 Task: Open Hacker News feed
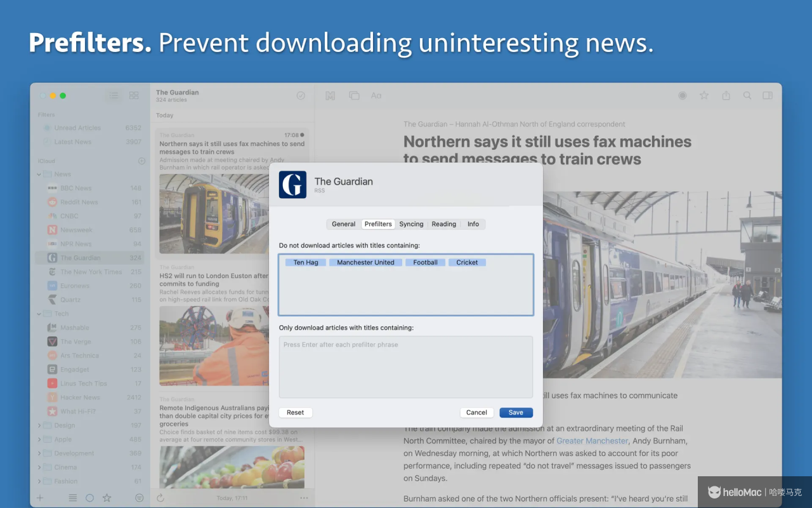89,398
